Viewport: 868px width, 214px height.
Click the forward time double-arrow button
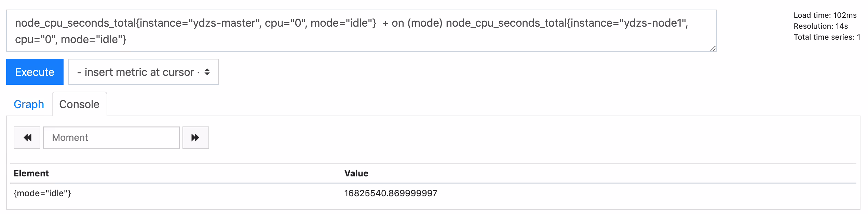(x=196, y=138)
